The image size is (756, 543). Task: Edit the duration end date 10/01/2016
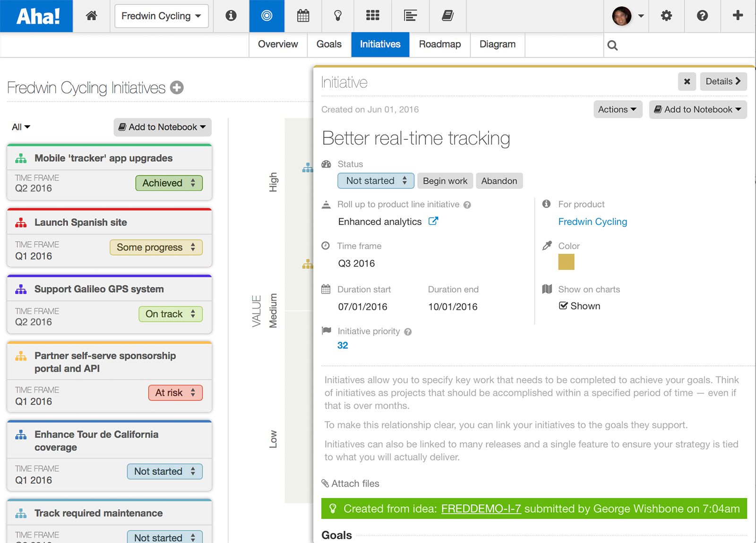click(x=453, y=307)
